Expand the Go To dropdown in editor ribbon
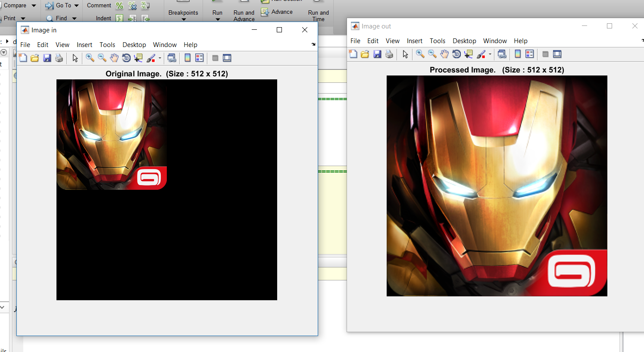The width and height of the screenshot is (644, 352). tap(76, 6)
